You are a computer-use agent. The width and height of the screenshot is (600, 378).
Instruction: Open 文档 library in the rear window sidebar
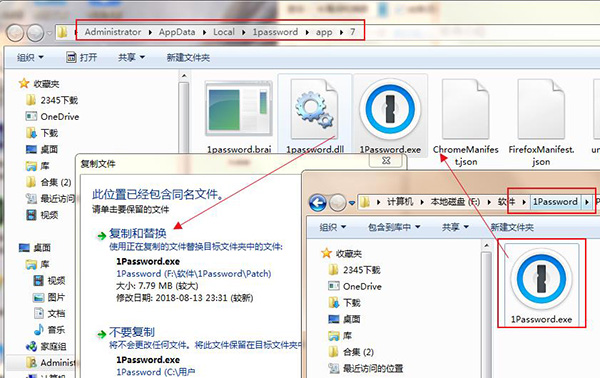click(x=49, y=314)
